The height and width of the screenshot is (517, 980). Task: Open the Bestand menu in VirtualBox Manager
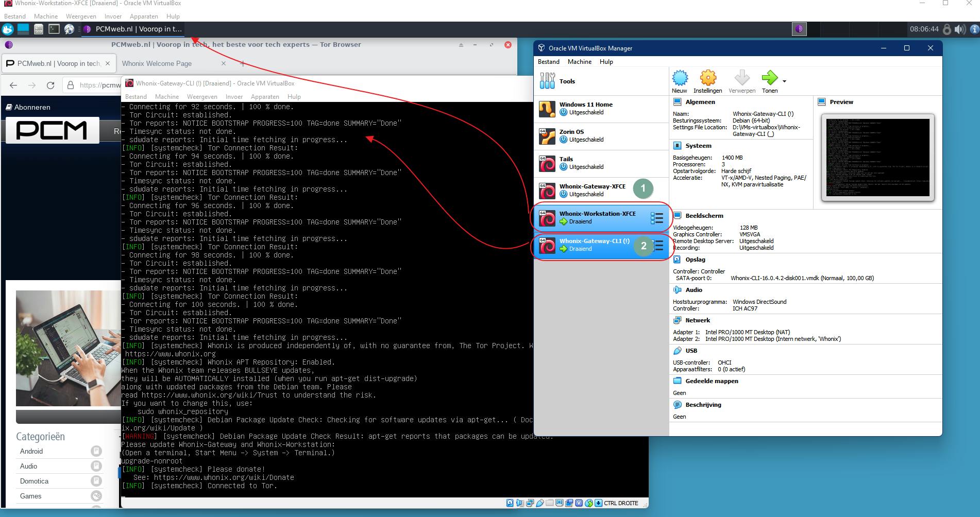pyautogui.click(x=548, y=62)
